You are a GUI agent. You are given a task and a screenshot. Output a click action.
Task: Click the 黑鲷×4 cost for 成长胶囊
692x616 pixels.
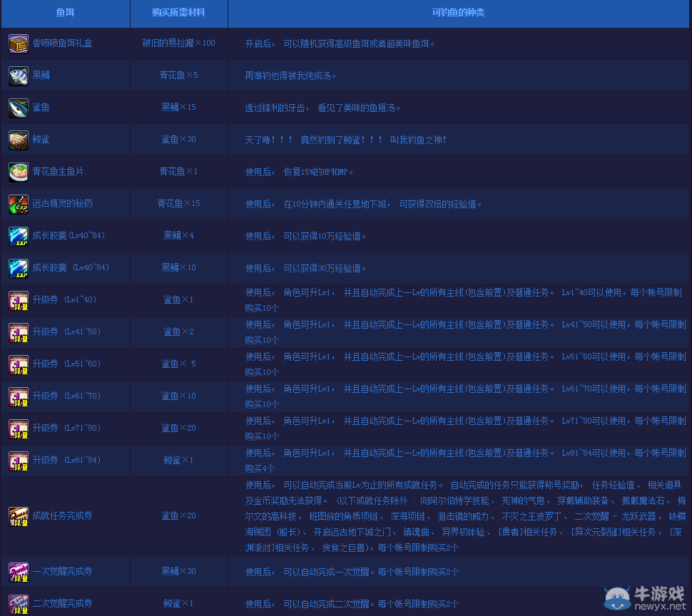(x=178, y=236)
